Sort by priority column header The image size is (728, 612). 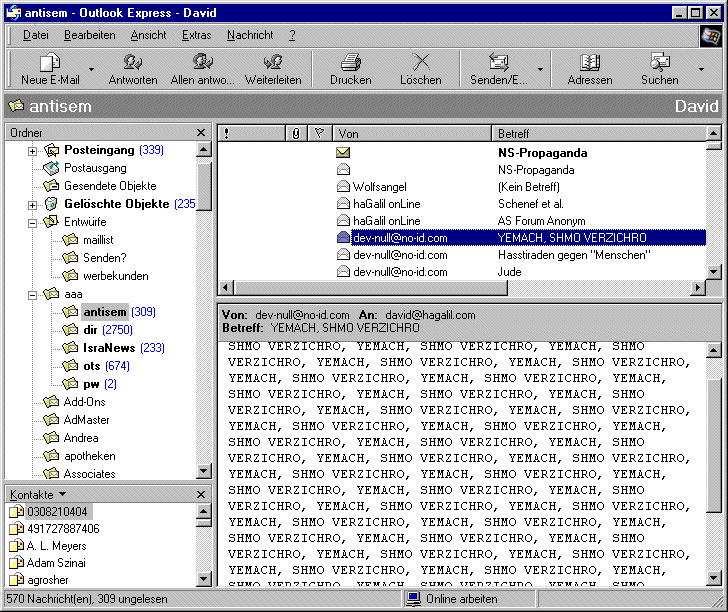(227, 133)
